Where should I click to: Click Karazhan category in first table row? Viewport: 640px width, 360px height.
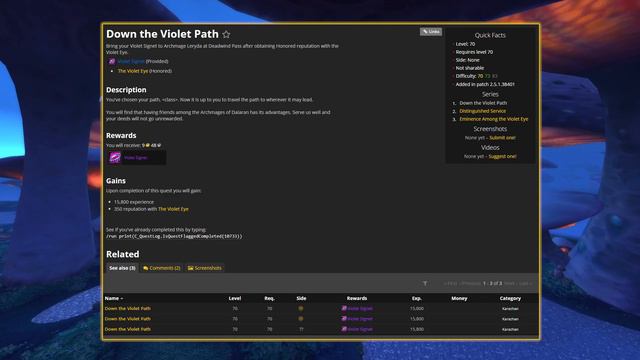pyautogui.click(x=510, y=309)
